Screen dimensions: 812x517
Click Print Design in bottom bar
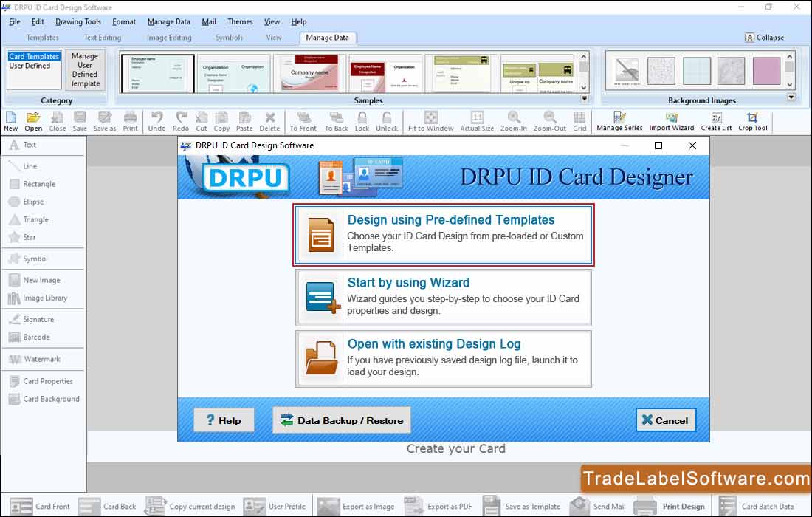click(670, 506)
